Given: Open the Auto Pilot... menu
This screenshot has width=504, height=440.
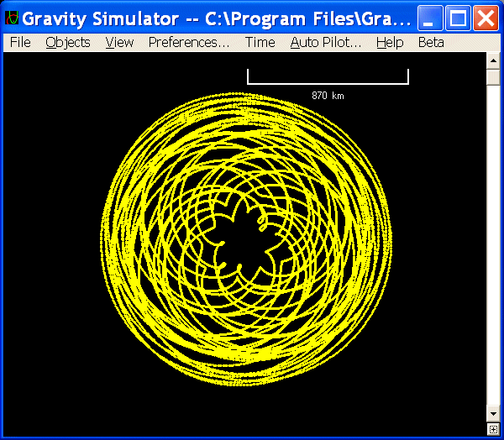Looking at the screenshot, I should point(326,43).
